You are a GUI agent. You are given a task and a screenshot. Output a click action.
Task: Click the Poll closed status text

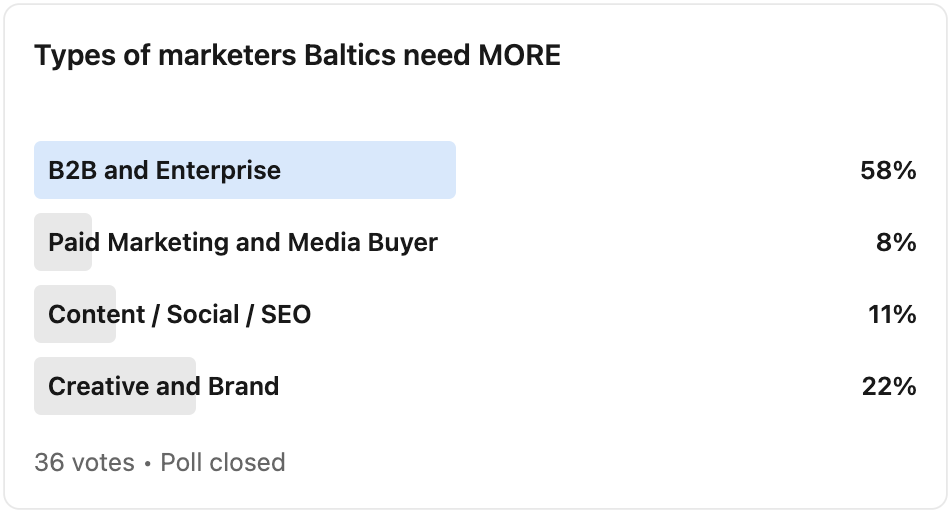tap(223, 462)
